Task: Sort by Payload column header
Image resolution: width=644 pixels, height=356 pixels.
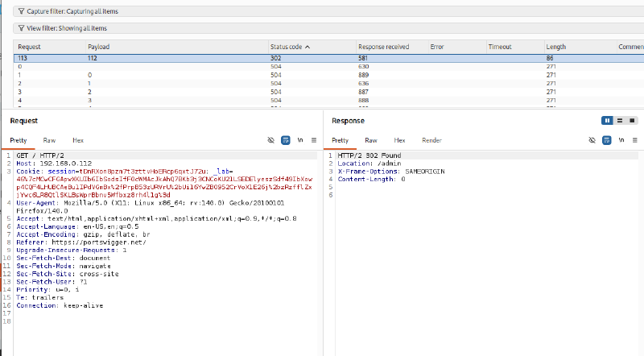Action: click(176, 47)
